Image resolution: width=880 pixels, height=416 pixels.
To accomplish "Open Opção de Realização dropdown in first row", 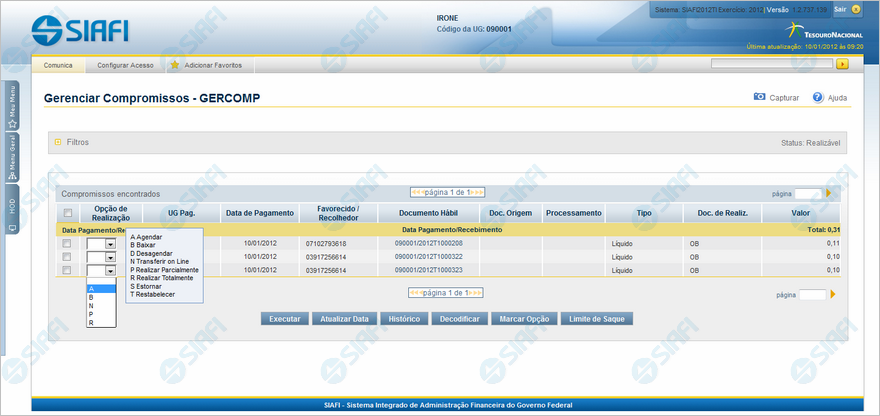I will pyautogui.click(x=109, y=243).
